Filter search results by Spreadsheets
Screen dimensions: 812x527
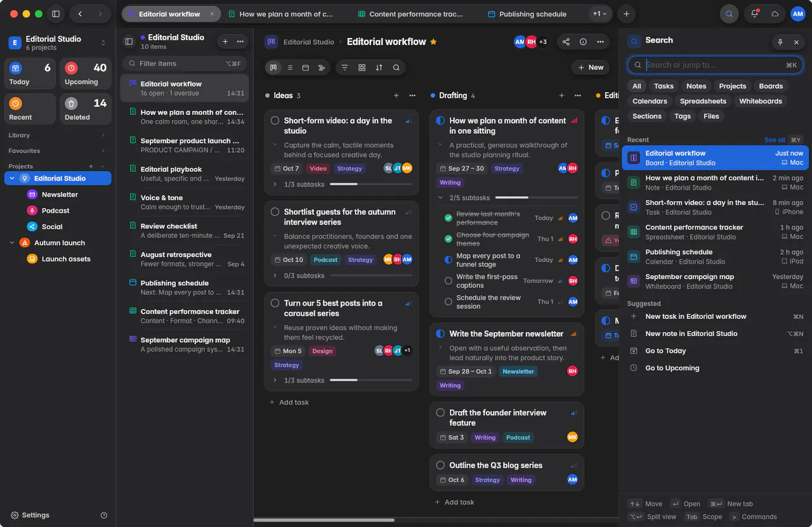(x=703, y=101)
